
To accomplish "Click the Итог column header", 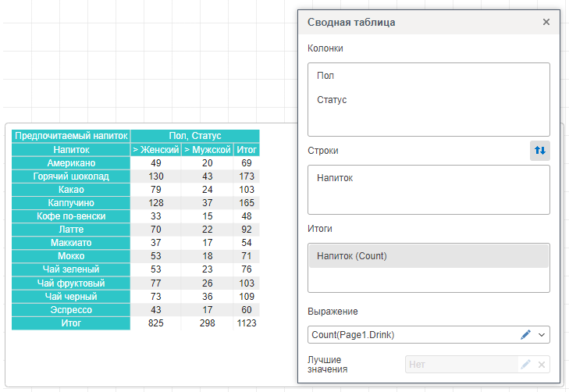I will 246,149.
